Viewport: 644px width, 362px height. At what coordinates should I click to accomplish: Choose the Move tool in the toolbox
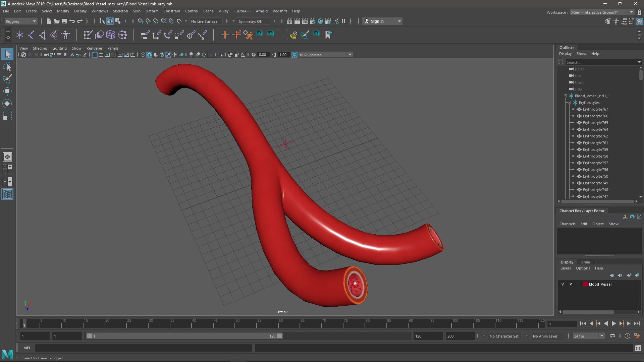pyautogui.click(x=7, y=91)
